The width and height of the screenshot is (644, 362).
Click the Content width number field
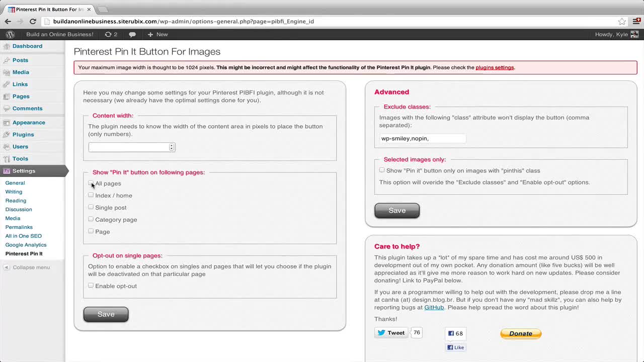tap(132, 147)
